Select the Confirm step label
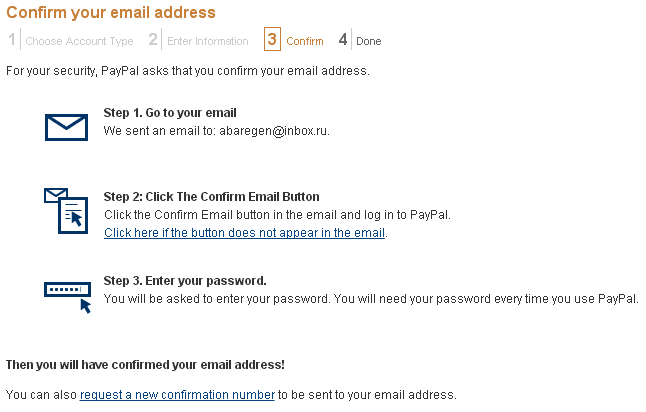Viewport: 646px width, 412px height. click(305, 41)
